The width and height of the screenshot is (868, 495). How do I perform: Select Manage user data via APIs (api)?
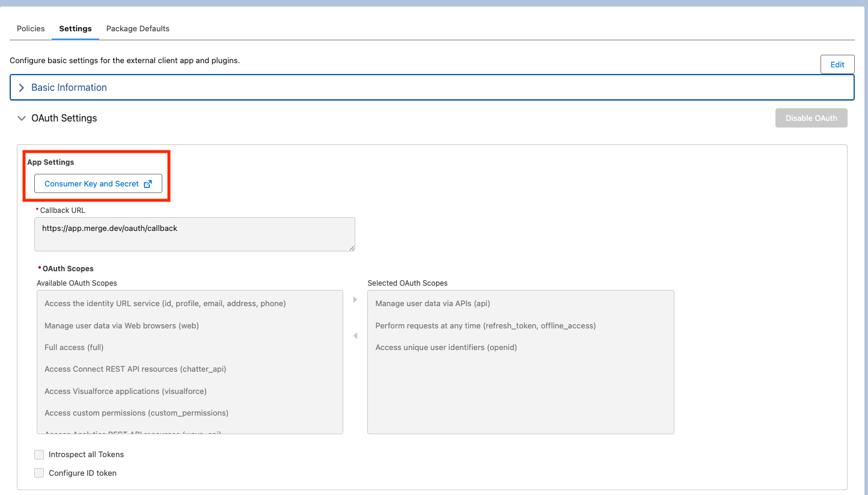point(437,304)
